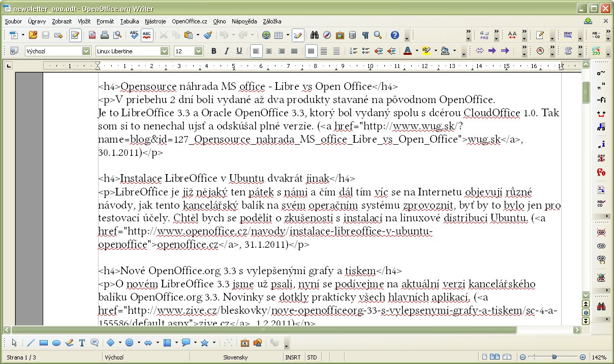Toggle bulleted list on or off
Screen dimensions: 614x364
[365, 51]
